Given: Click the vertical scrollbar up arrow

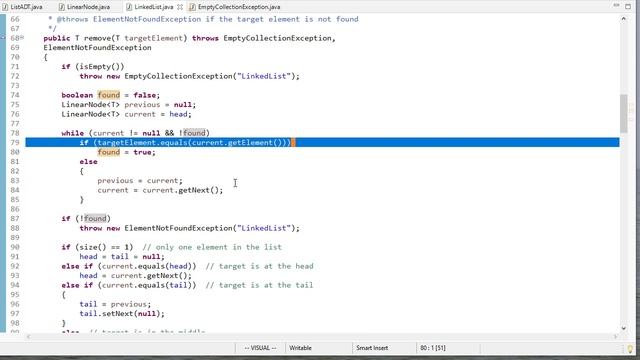Looking at the screenshot, I should pyautogui.click(x=624, y=19).
